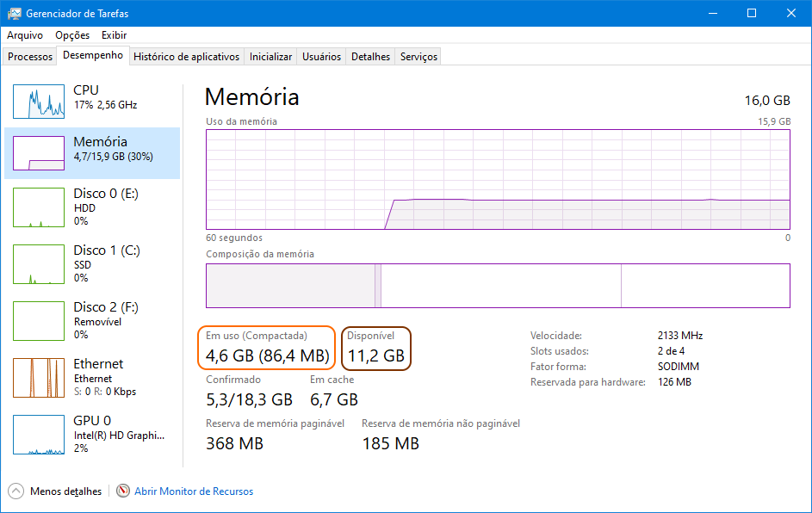Select the CPU usage graph thumbnail
Image resolution: width=812 pixels, height=513 pixels.
39,102
